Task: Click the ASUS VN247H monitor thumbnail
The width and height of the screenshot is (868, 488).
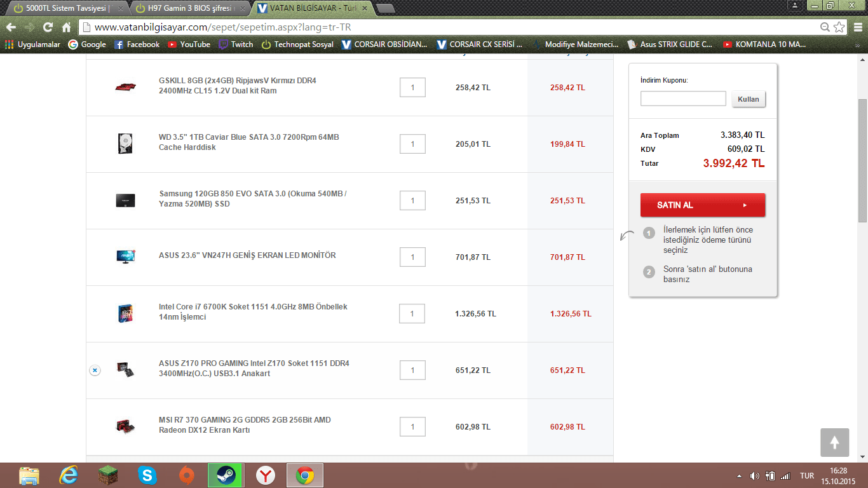Action: coord(125,256)
